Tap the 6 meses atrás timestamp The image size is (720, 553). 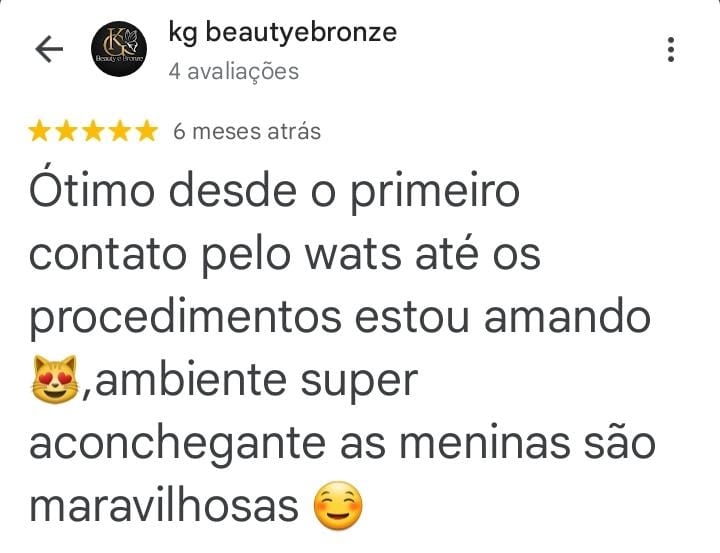[x=247, y=131]
